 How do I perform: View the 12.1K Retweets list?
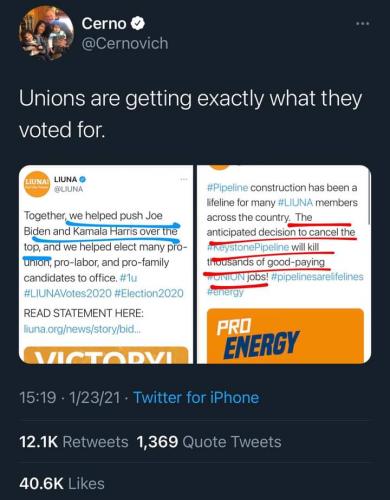[x=74, y=442]
